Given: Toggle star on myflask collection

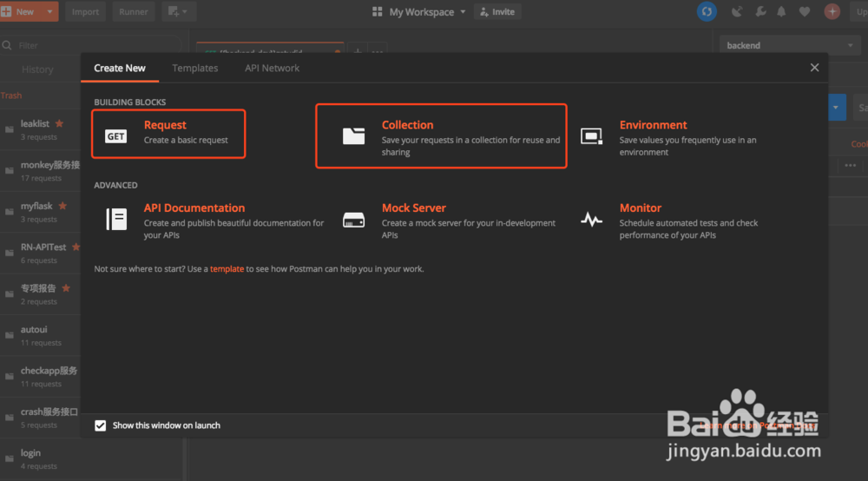Looking at the screenshot, I should tap(62, 206).
